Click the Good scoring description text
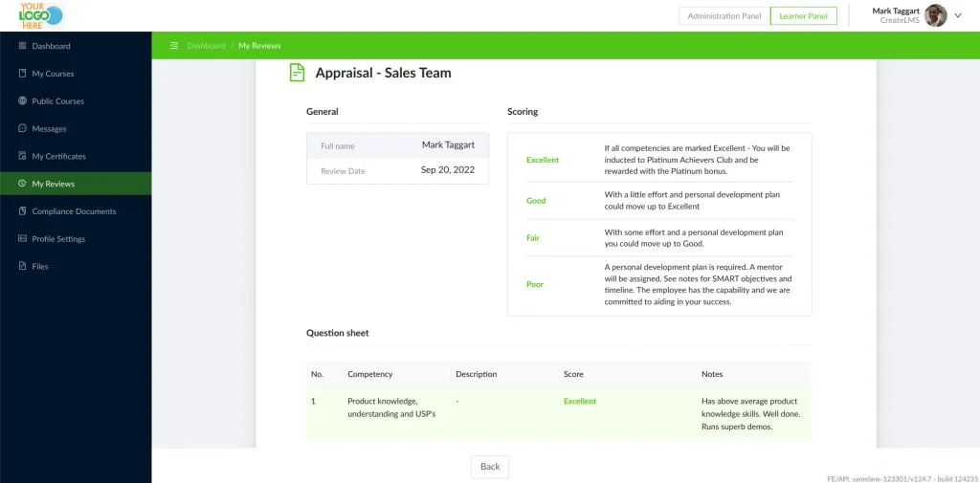980x483 pixels. tap(692, 201)
